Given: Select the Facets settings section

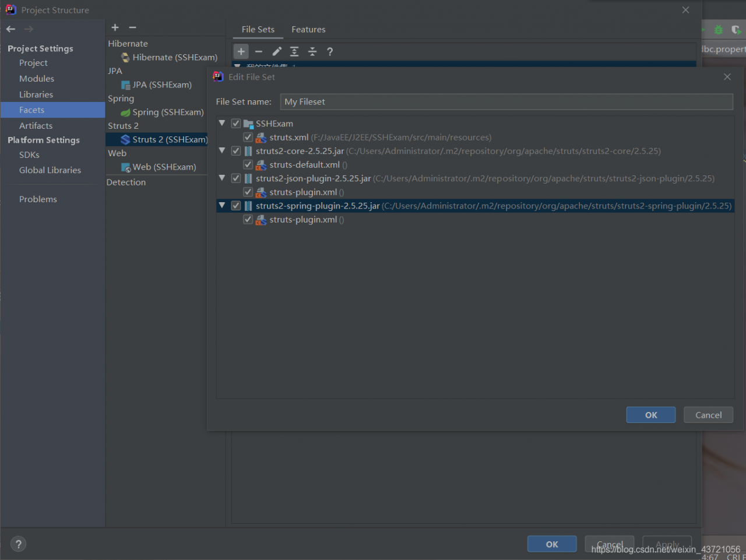Looking at the screenshot, I should (x=52, y=110).
